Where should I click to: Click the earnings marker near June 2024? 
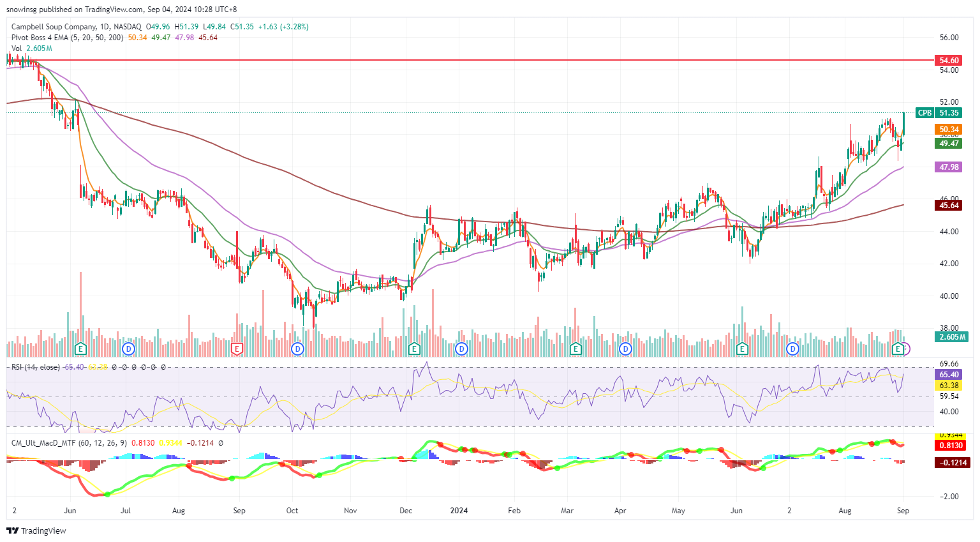pyautogui.click(x=742, y=349)
